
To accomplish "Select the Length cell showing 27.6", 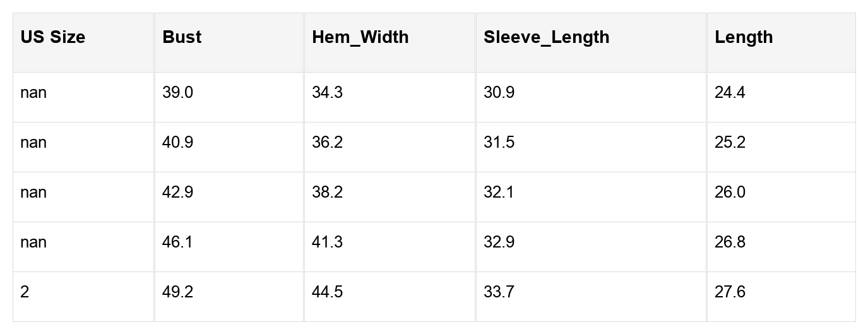I will click(730, 292).
